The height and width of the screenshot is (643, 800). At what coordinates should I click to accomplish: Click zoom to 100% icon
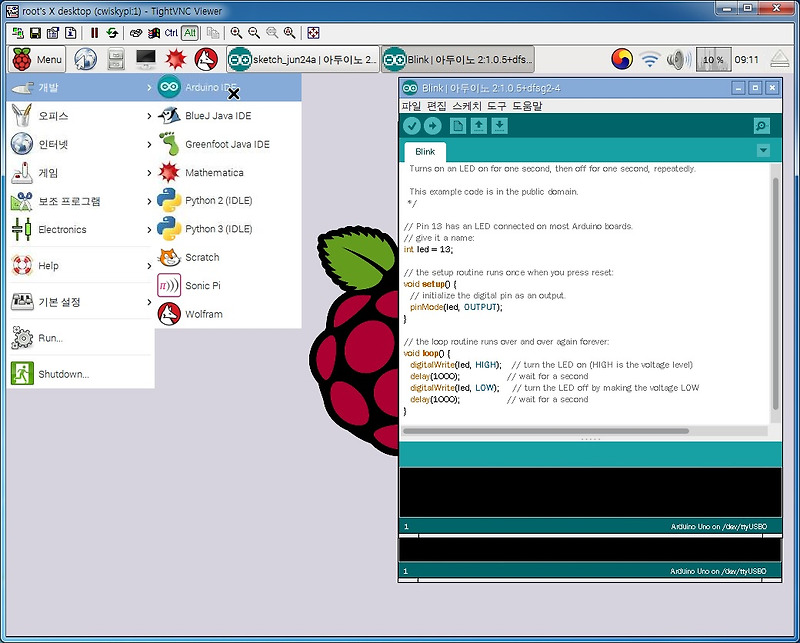[272, 33]
